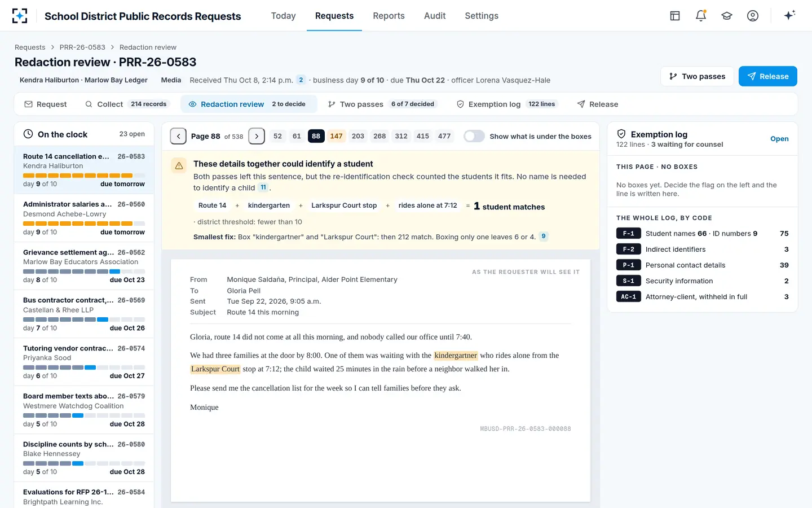The width and height of the screenshot is (812, 508).
Task: Open the Settings nav tab
Action: [482, 16]
